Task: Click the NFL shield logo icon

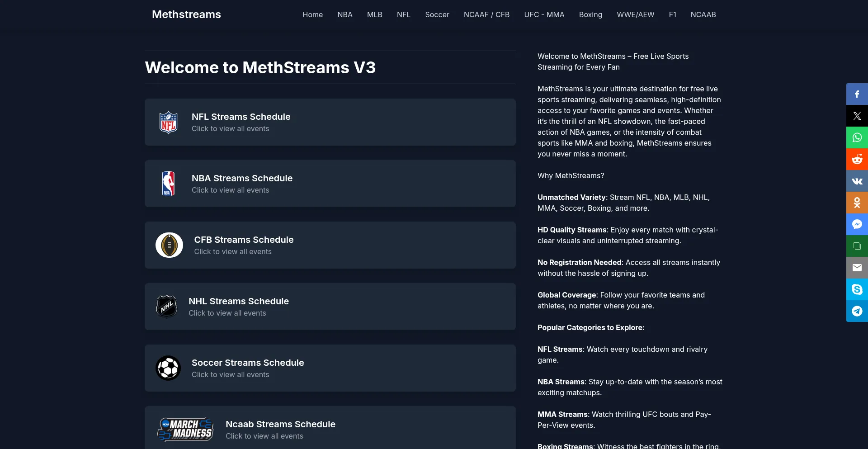Action: [x=168, y=122]
